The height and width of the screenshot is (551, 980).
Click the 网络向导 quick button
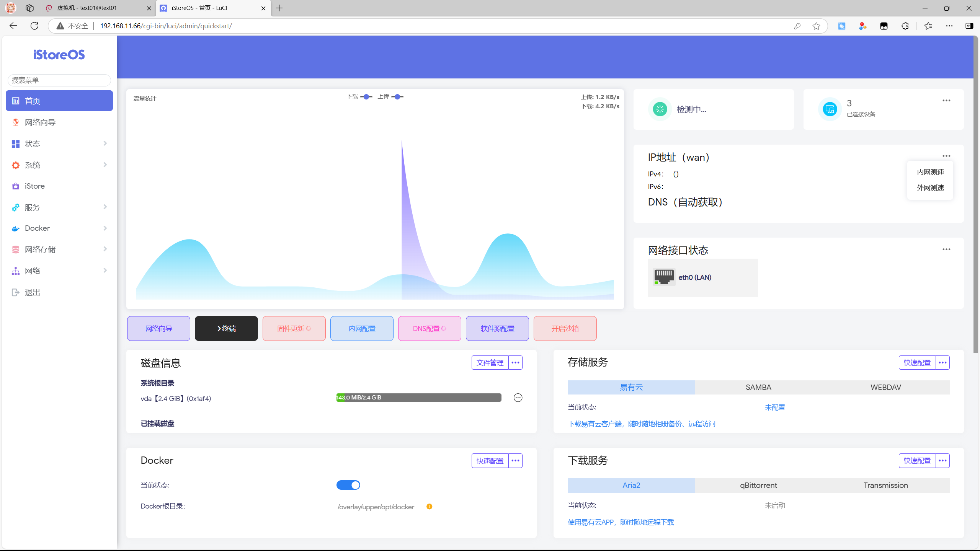click(158, 328)
